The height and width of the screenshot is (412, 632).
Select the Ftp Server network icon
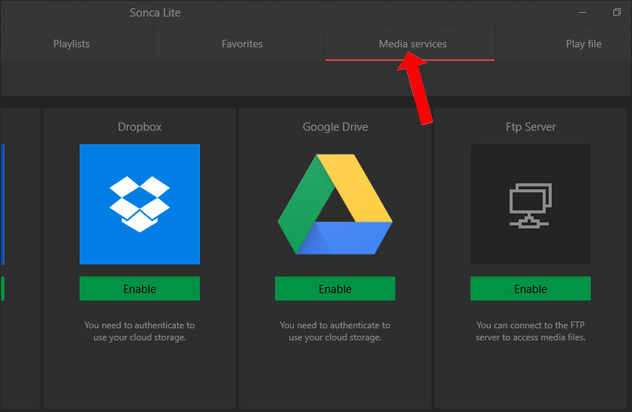(530, 204)
